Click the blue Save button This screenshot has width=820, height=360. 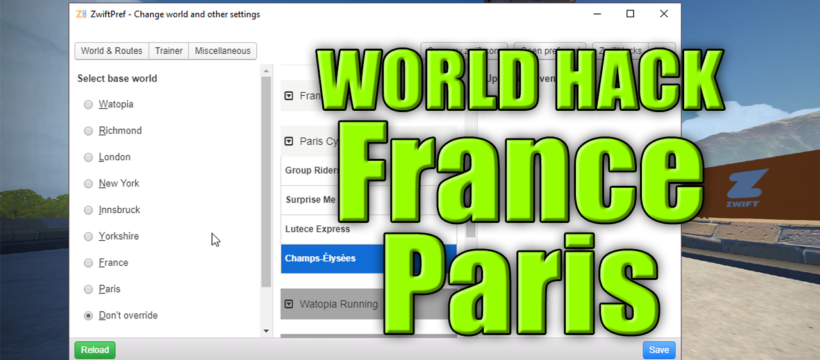tap(659, 350)
